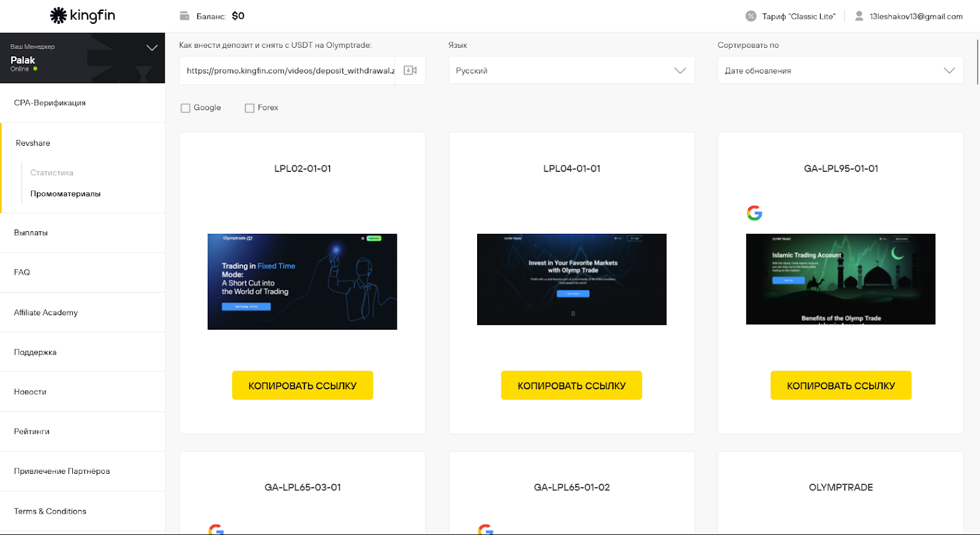Click the GA-LPL65-01-02 card title
This screenshot has height=535, width=980.
pos(571,487)
